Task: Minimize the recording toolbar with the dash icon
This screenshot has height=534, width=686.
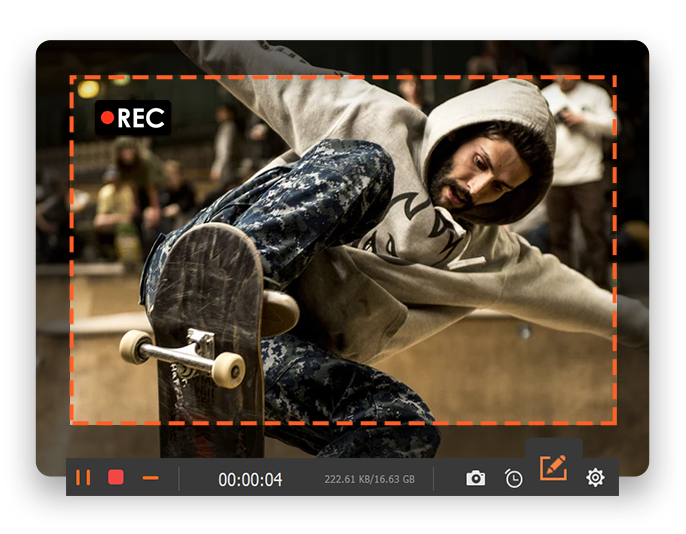Action: [150, 478]
